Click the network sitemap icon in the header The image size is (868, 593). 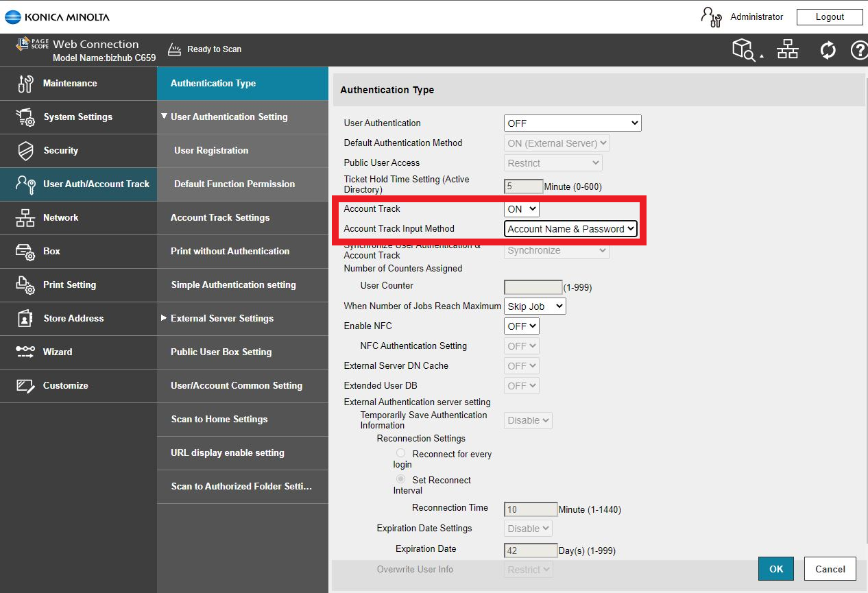pyautogui.click(x=788, y=50)
